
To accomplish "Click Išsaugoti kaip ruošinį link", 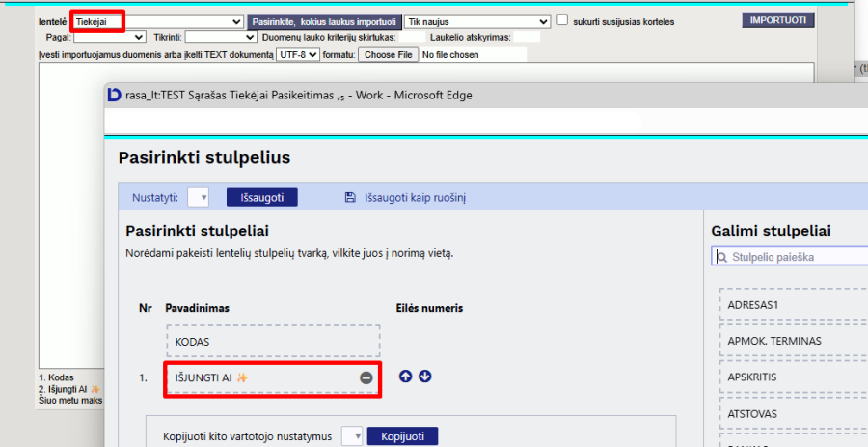I will coord(415,198).
